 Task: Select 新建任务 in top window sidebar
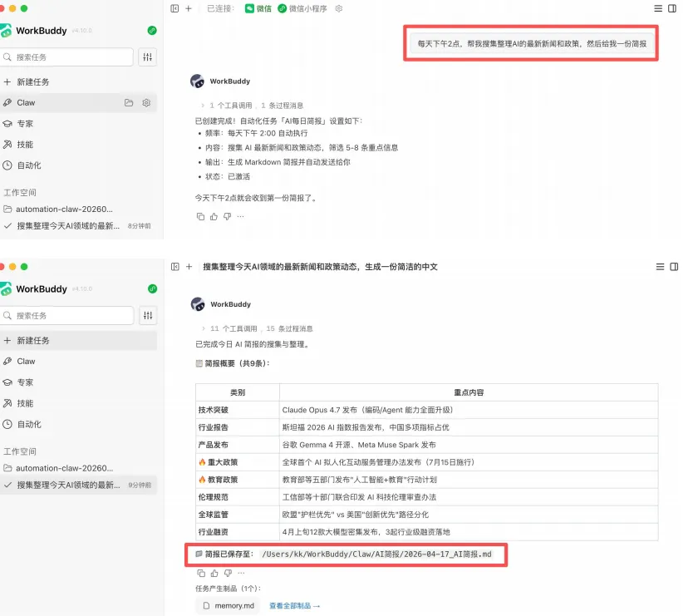click(x=79, y=81)
